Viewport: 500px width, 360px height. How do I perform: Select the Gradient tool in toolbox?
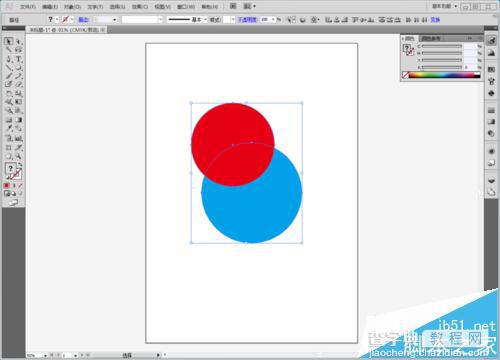tap(19, 120)
